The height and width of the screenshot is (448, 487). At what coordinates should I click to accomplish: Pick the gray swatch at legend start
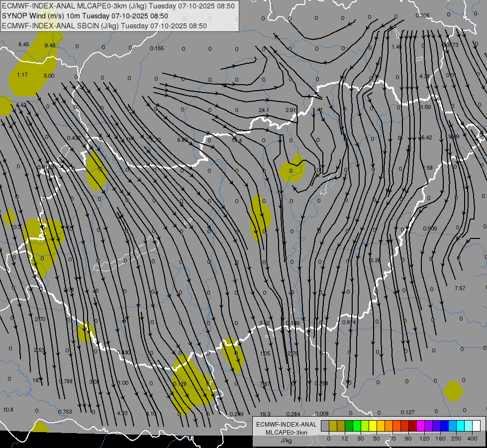tap(325, 426)
